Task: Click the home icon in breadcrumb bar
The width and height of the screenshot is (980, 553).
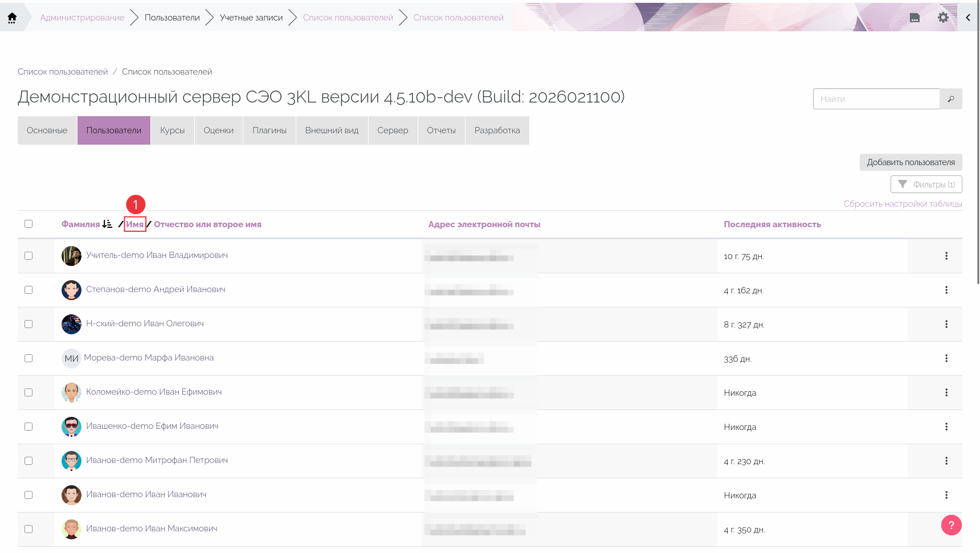Action: coord(12,18)
